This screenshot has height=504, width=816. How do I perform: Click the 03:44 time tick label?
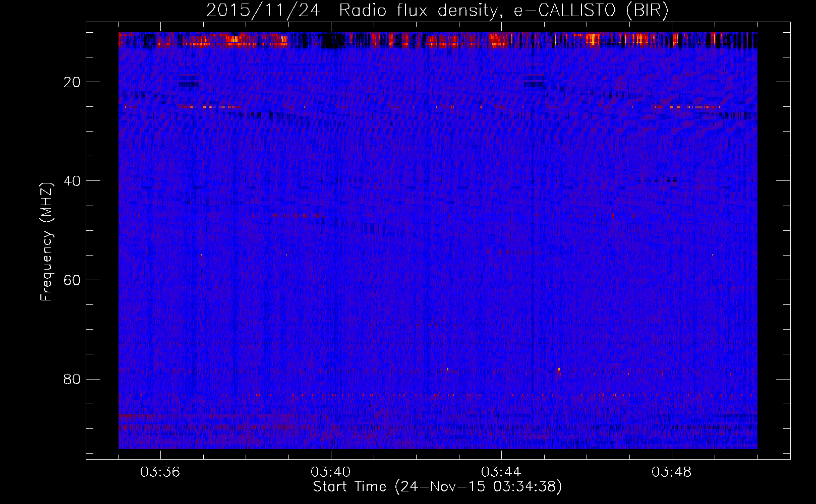[x=501, y=472]
